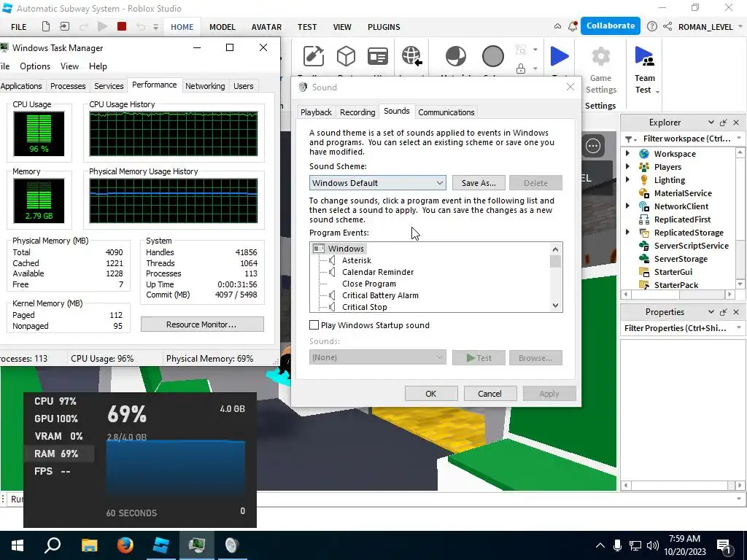Open File Explorer from the taskbar
747x560 pixels.
[89, 545]
